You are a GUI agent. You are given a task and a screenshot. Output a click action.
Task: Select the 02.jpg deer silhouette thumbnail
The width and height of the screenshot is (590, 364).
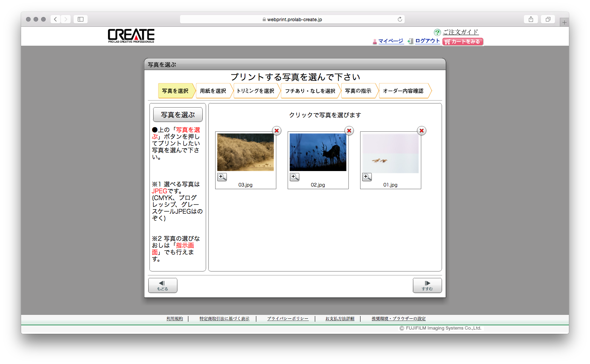(x=318, y=152)
